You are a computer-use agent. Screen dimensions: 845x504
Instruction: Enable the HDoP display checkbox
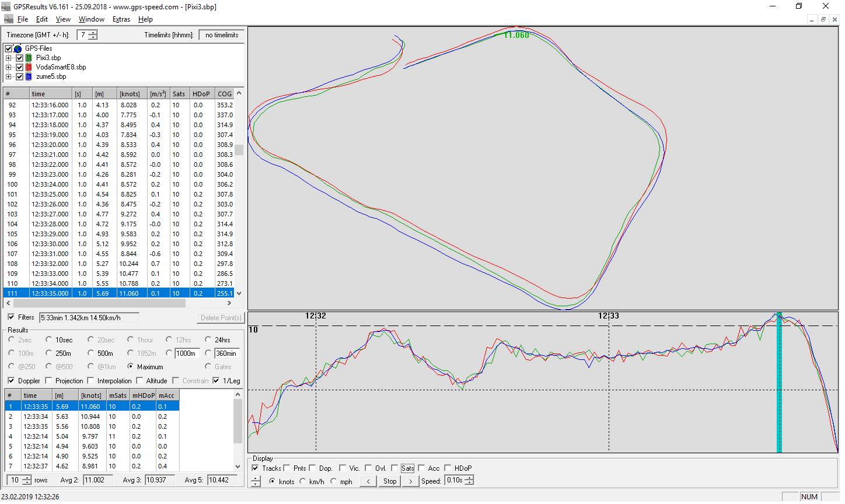point(448,468)
